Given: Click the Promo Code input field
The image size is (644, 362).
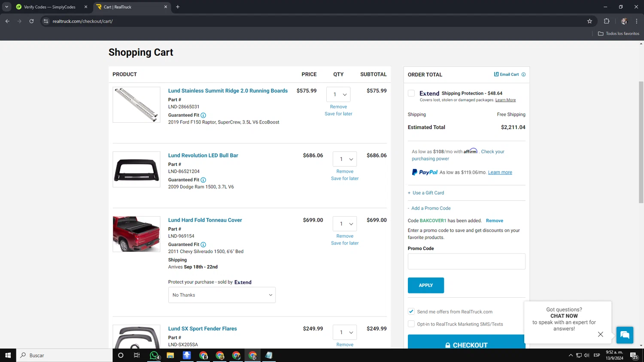Looking at the screenshot, I should [x=467, y=262].
